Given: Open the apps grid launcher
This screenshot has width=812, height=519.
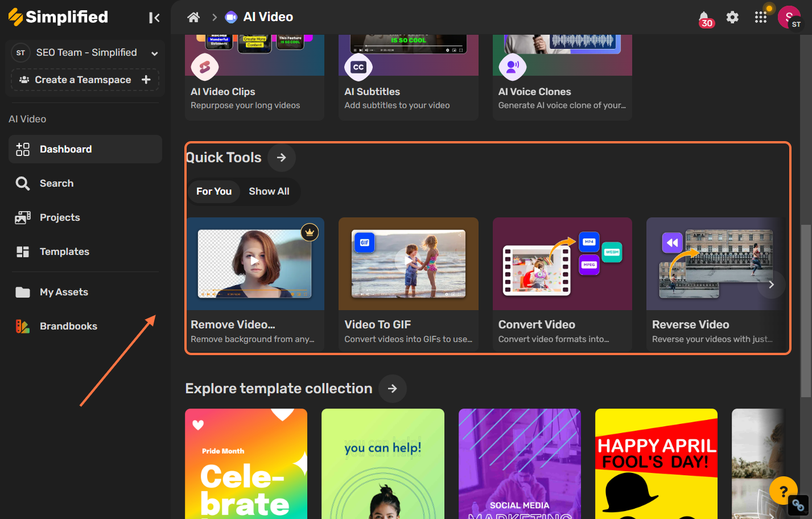Looking at the screenshot, I should 761,17.
